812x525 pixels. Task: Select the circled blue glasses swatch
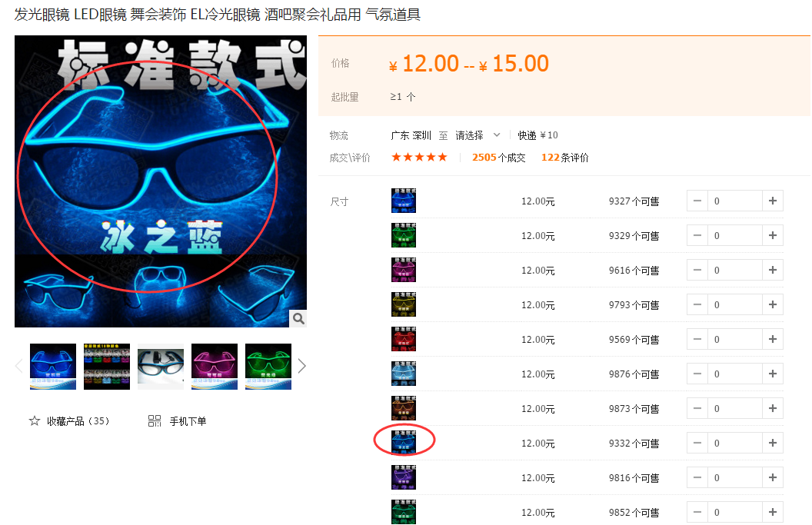tap(403, 443)
